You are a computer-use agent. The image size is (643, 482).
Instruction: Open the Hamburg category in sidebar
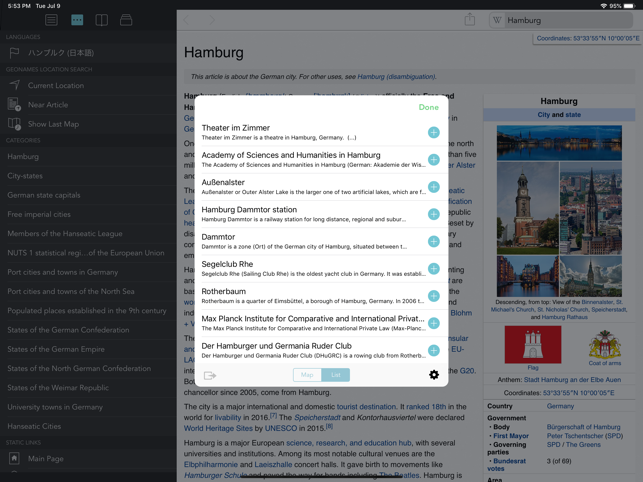(x=88, y=156)
